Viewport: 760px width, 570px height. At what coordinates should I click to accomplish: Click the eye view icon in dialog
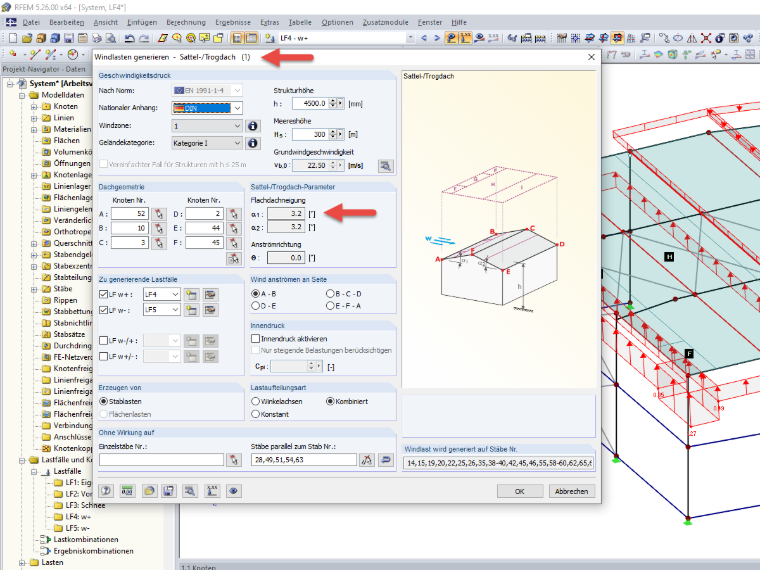click(x=233, y=491)
